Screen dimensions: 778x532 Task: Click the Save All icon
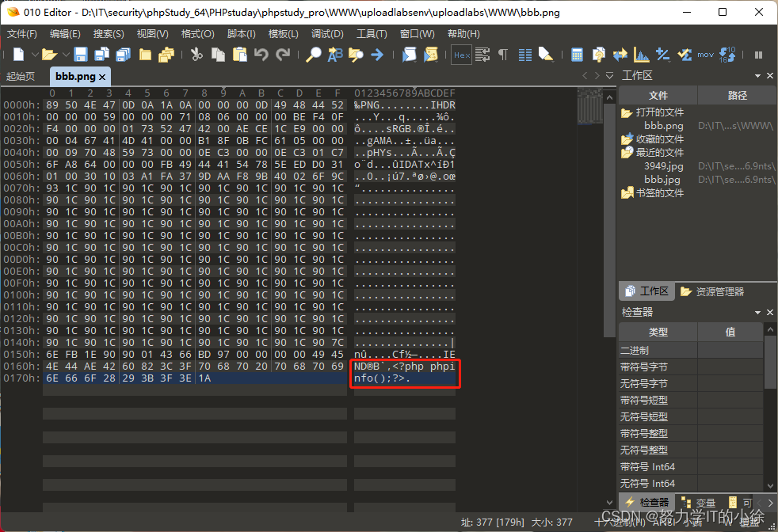coord(123,54)
